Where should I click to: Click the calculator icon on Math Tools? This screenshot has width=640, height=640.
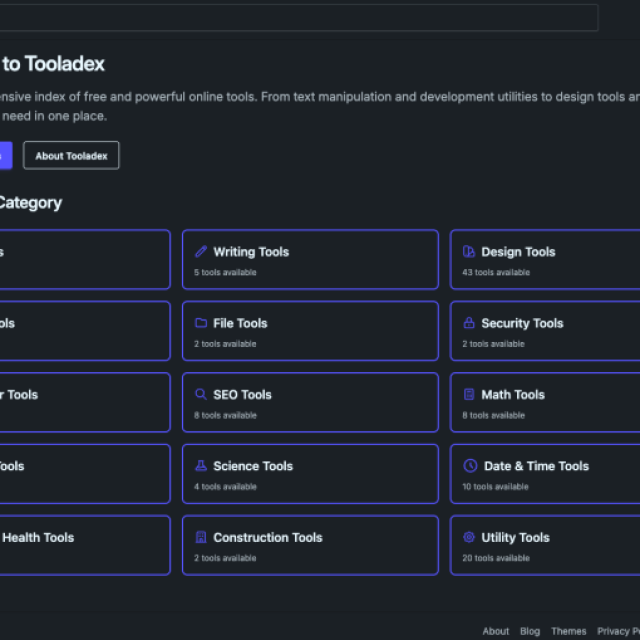[469, 395]
